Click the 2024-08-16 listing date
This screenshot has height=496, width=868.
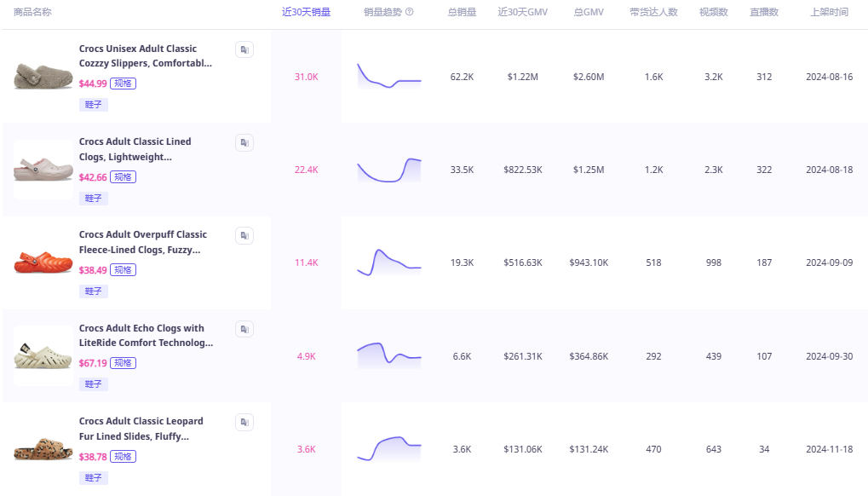(x=830, y=77)
